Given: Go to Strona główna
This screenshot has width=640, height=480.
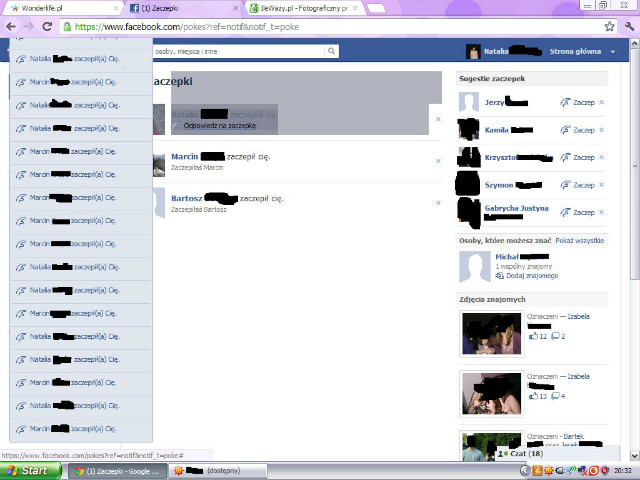Looking at the screenshot, I should point(575,51).
